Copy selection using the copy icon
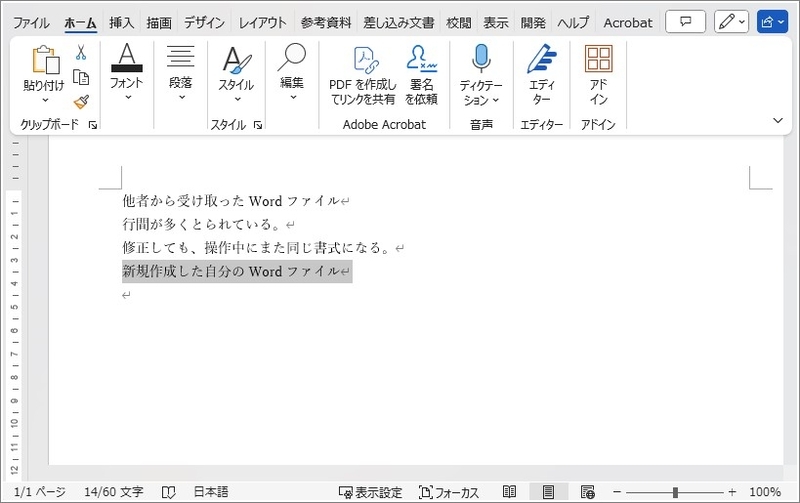Image resolution: width=800 pixels, height=503 pixels. point(81,77)
